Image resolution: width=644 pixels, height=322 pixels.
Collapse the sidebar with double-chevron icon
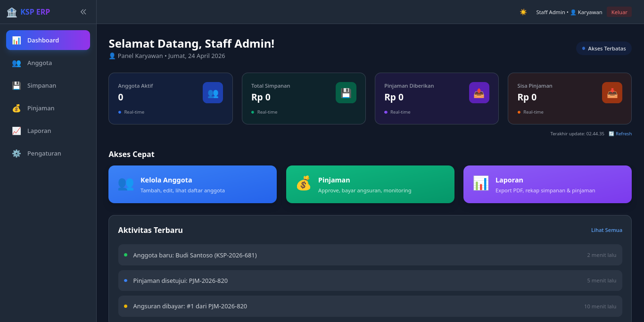(x=83, y=12)
